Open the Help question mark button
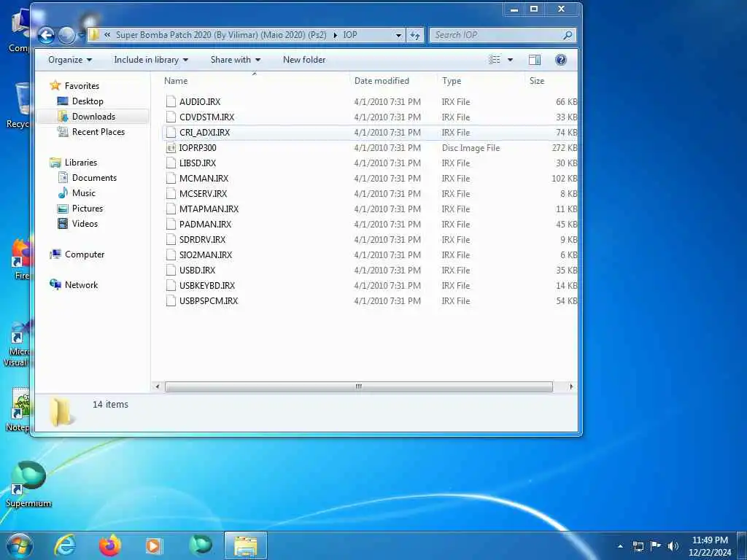The image size is (747, 560). pyautogui.click(x=561, y=60)
